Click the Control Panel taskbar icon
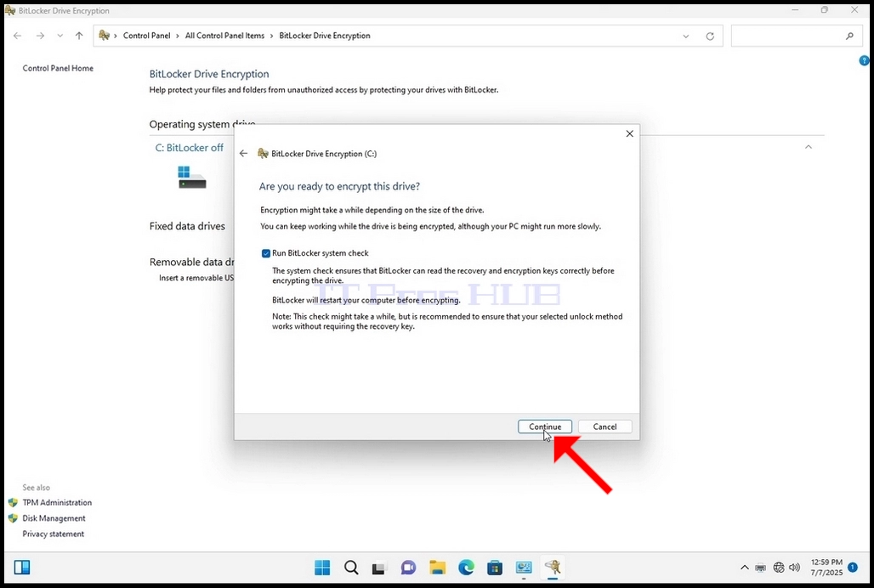The image size is (874, 588). [x=524, y=568]
